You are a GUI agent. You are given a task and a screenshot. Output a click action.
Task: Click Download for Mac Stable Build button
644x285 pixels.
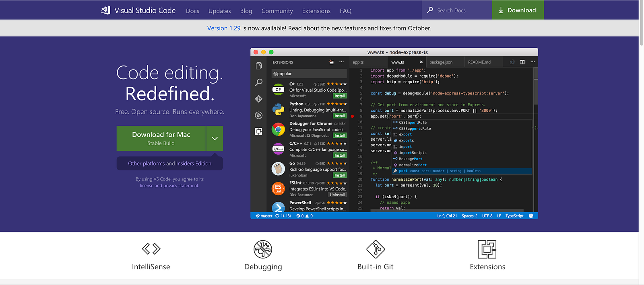point(161,138)
